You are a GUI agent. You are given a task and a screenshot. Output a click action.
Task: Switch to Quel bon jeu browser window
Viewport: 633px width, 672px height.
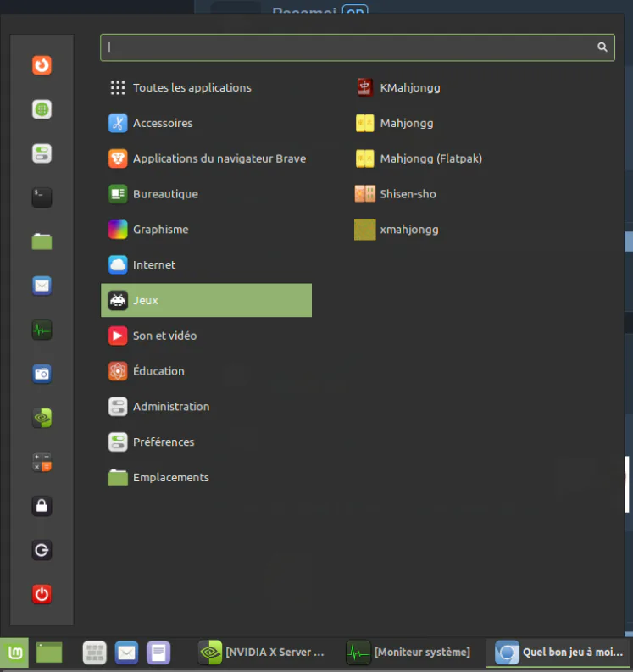(x=559, y=653)
